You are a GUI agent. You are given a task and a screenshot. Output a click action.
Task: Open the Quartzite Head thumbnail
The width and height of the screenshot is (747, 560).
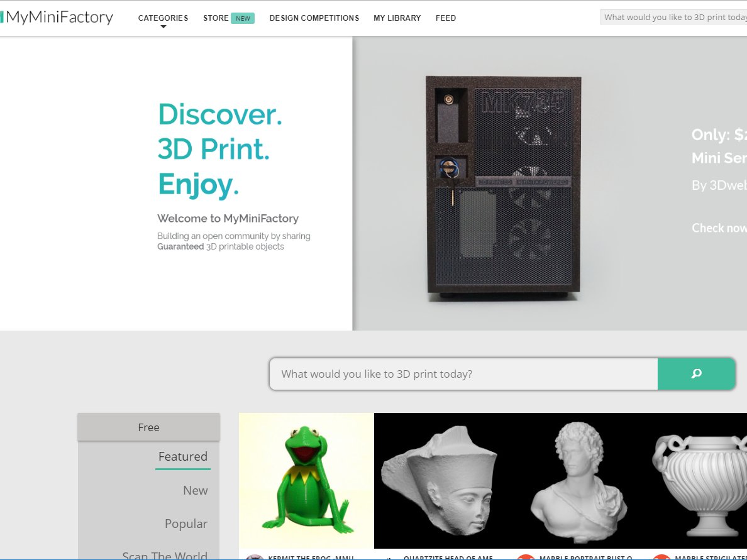[x=441, y=481]
